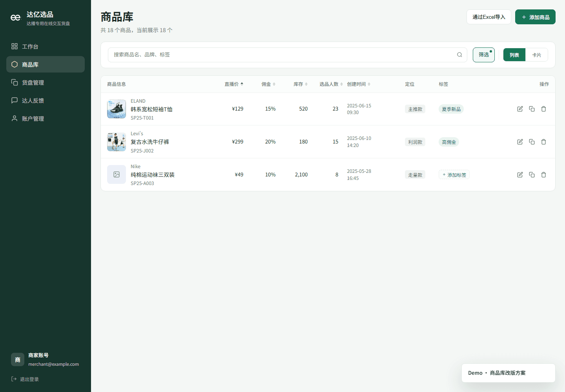Viewport: 565px width, 392px height.
Task: Sort by 直播价 column
Action: click(234, 84)
